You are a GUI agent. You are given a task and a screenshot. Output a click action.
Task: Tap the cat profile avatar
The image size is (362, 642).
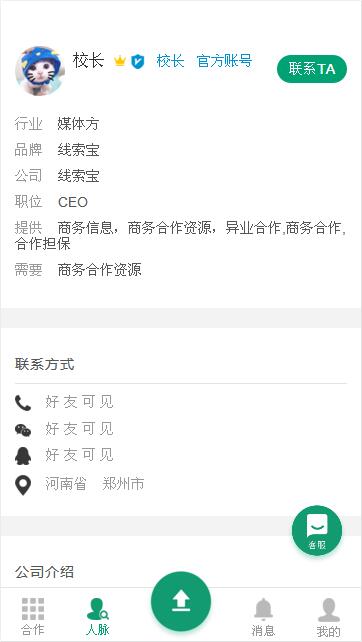[x=40, y=71]
